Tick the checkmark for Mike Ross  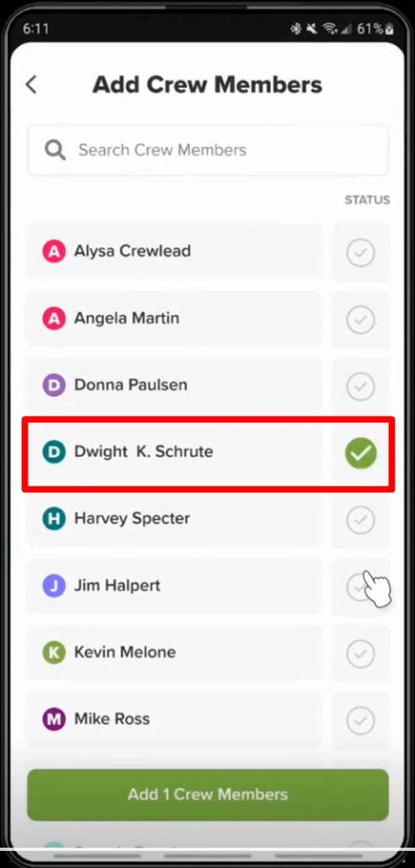tap(360, 721)
